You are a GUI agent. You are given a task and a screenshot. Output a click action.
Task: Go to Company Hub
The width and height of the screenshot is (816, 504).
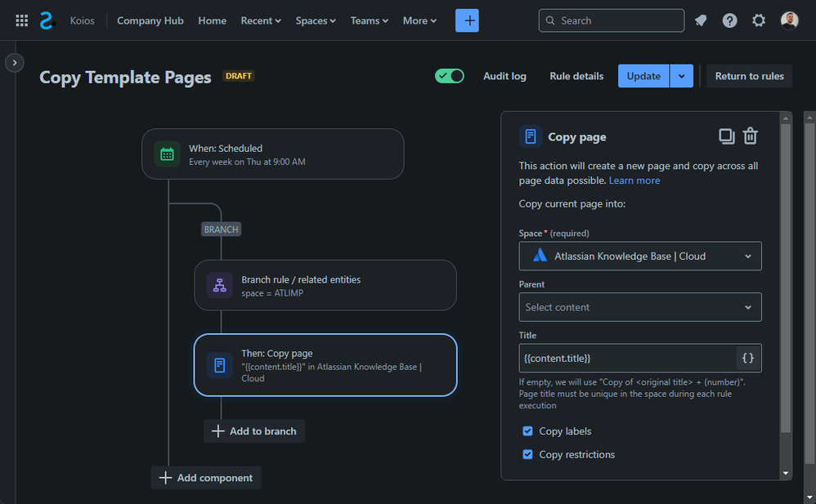[150, 20]
